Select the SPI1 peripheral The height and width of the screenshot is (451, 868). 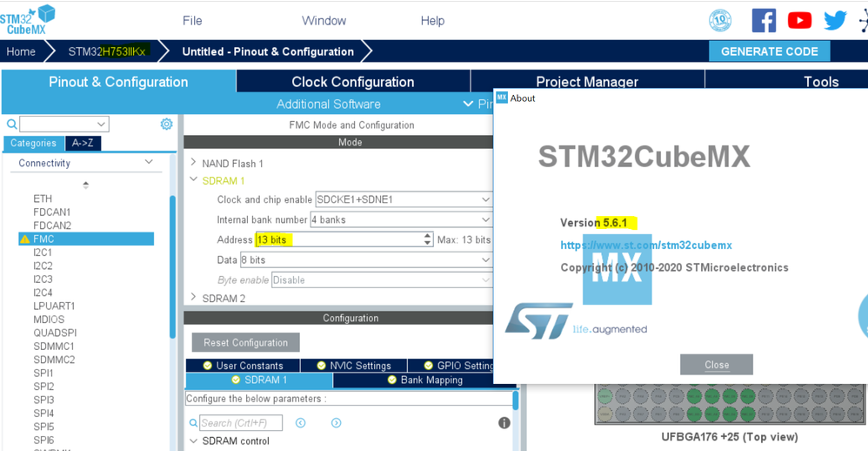[43, 373]
